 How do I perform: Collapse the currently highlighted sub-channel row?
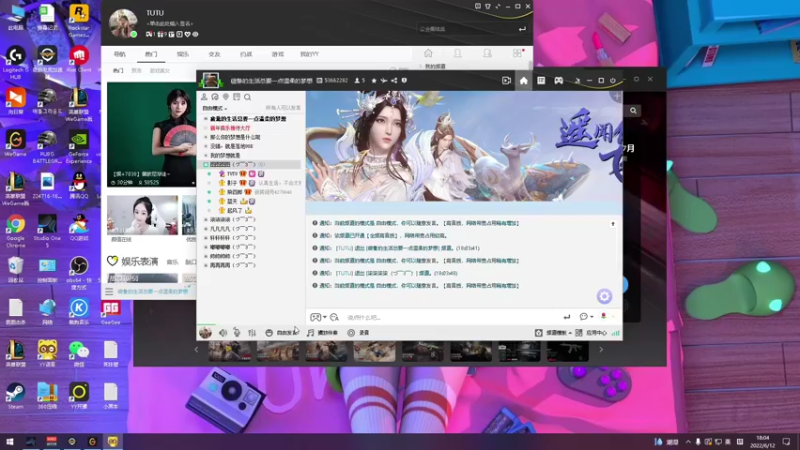(x=206, y=165)
